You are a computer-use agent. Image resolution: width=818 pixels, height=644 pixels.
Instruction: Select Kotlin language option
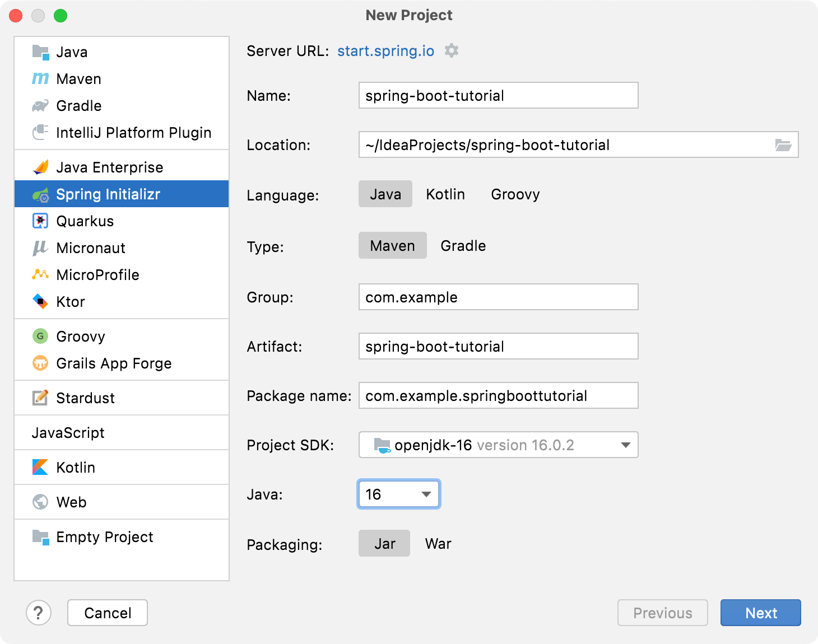[x=445, y=194]
